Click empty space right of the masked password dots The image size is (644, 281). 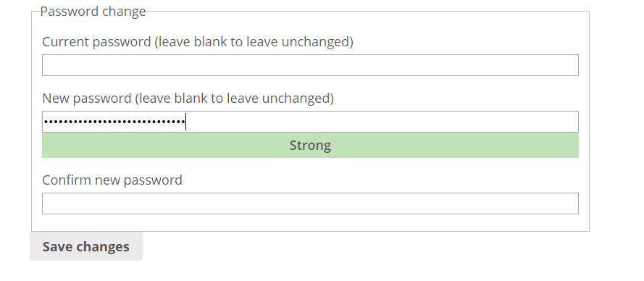pos(382,122)
